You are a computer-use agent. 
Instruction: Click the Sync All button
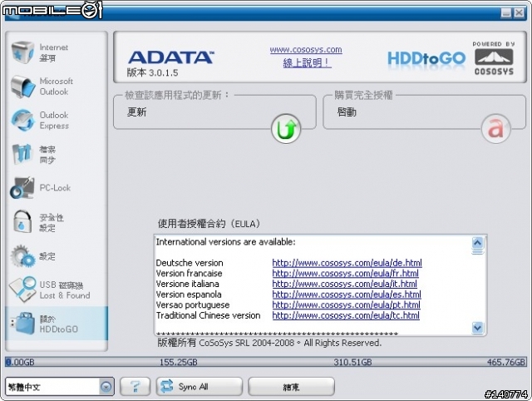pyautogui.click(x=199, y=386)
